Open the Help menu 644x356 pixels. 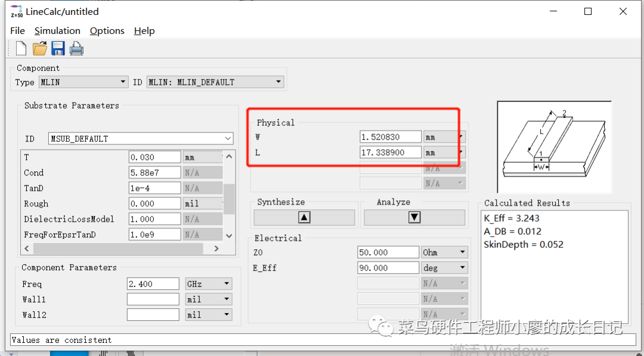coord(144,31)
